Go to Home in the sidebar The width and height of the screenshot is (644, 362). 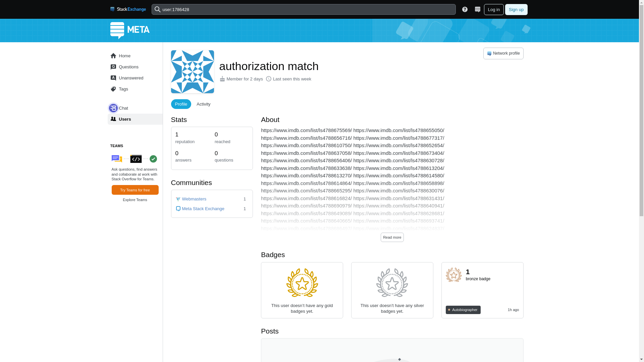135,56
